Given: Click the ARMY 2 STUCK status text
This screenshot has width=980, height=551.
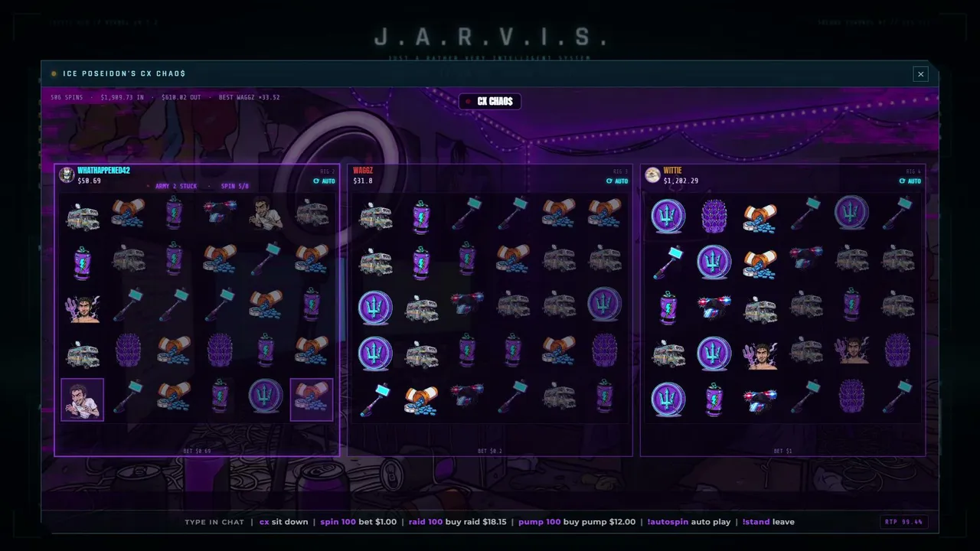Looking at the screenshot, I should click(175, 186).
